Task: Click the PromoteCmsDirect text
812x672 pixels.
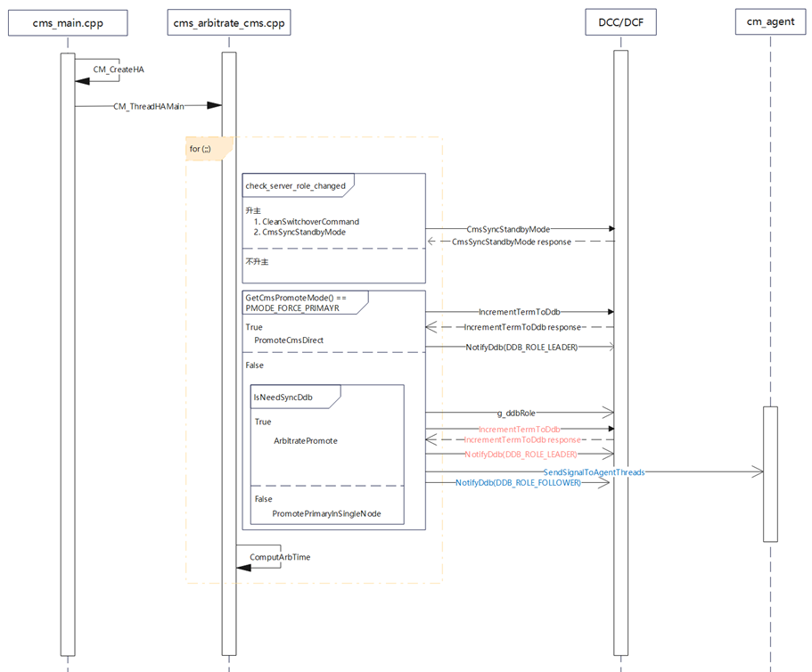Action: click(x=289, y=340)
